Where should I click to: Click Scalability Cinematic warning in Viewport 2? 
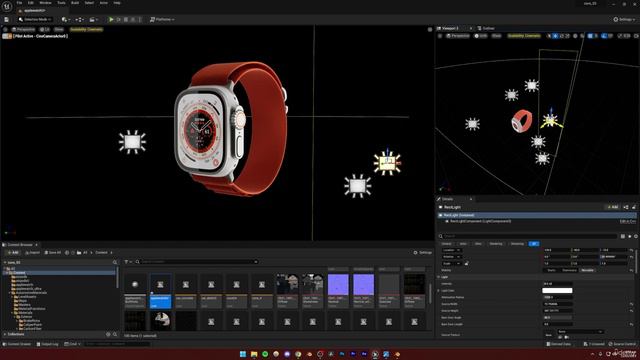click(524, 36)
